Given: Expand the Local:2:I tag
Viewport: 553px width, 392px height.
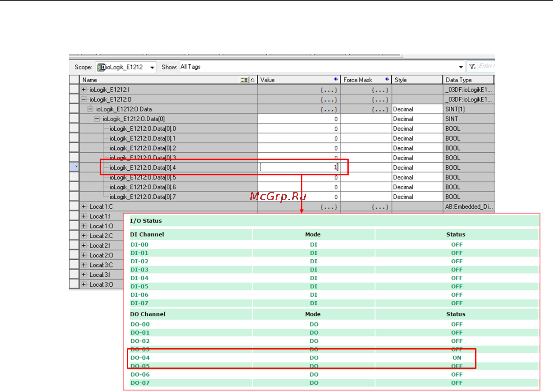Looking at the screenshot, I should (84, 245).
